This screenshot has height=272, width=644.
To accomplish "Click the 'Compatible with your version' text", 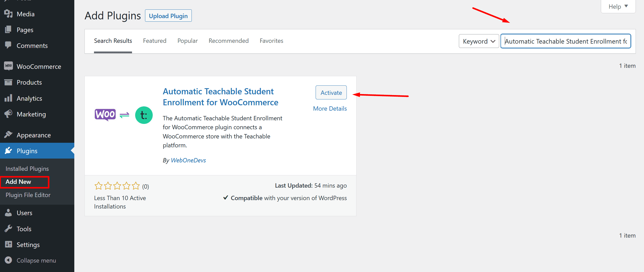I will [285, 198].
